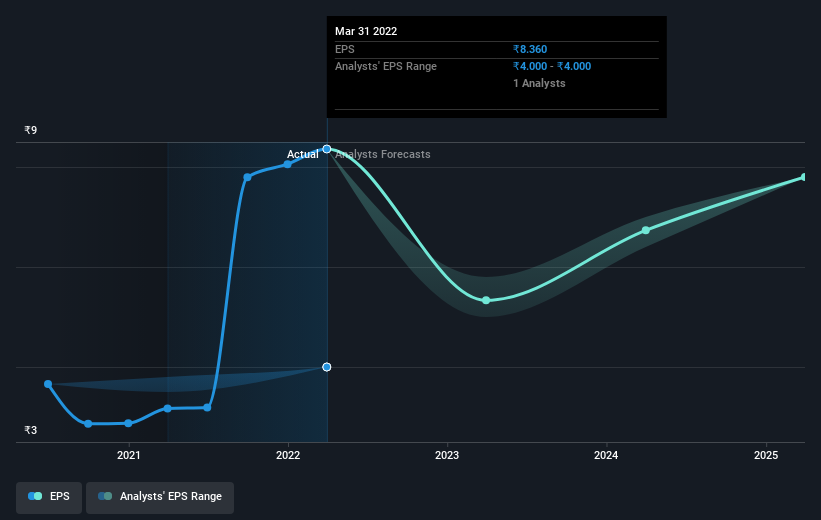The height and width of the screenshot is (520, 821).
Task: Select the first EPS data point in mid-2020
Action: coord(48,384)
